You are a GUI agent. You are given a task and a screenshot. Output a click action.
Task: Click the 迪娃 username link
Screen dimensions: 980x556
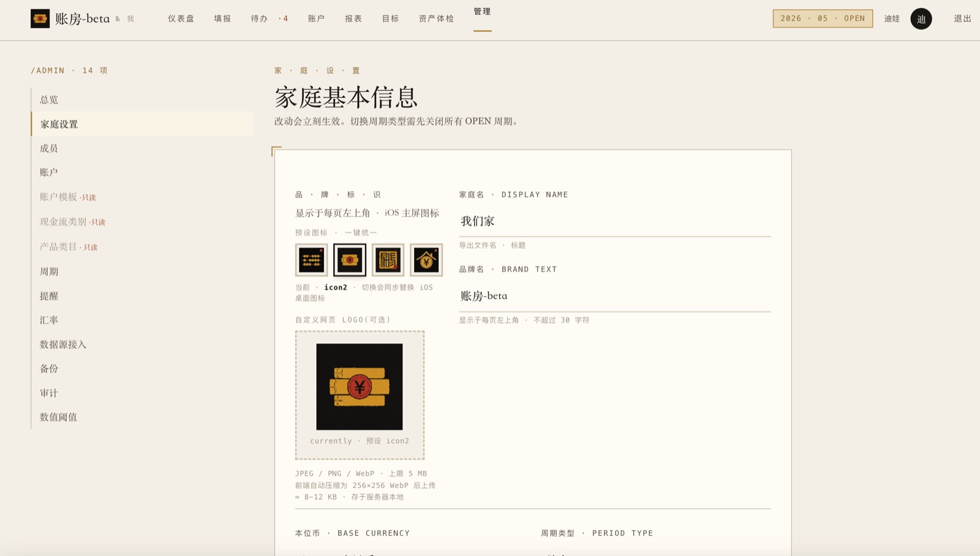click(x=892, y=18)
